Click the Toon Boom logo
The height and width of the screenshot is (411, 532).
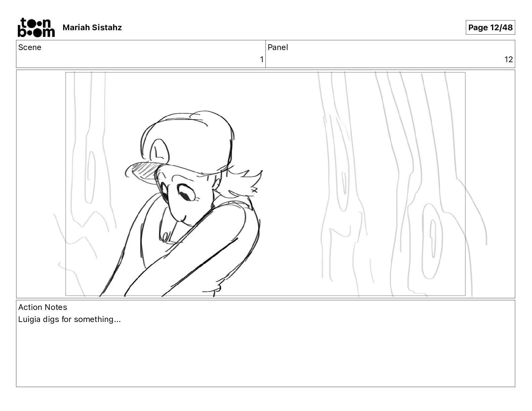click(36, 27)
